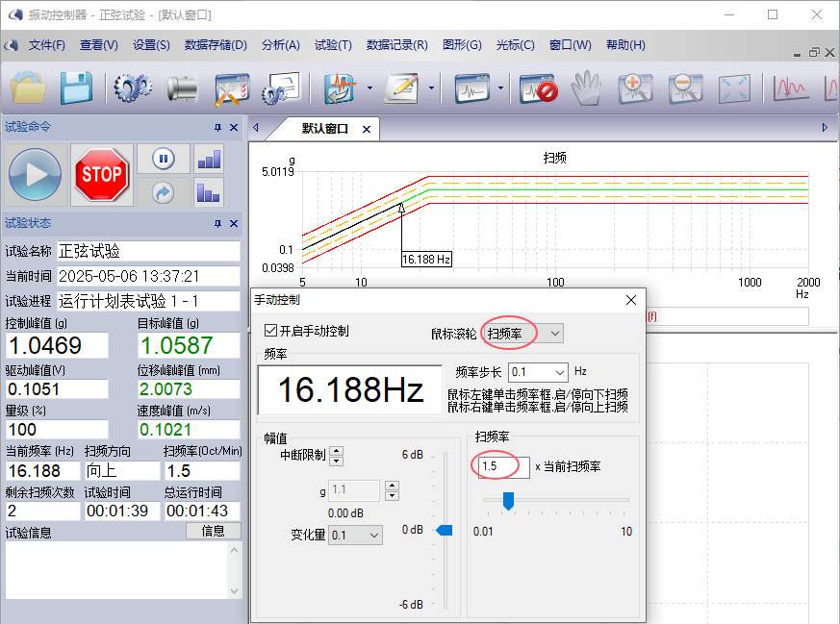
Task: Click the gear-with-document toolbar icon
Action: click(281, 88)
